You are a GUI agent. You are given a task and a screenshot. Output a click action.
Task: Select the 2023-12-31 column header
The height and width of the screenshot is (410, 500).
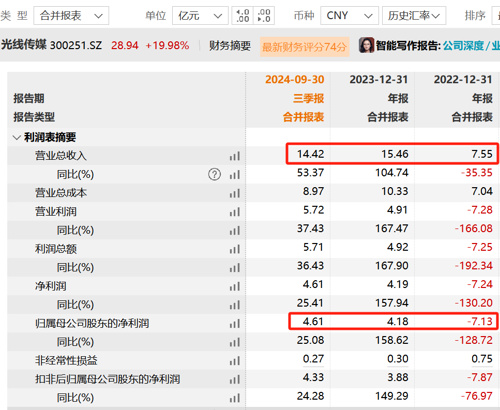379,80
